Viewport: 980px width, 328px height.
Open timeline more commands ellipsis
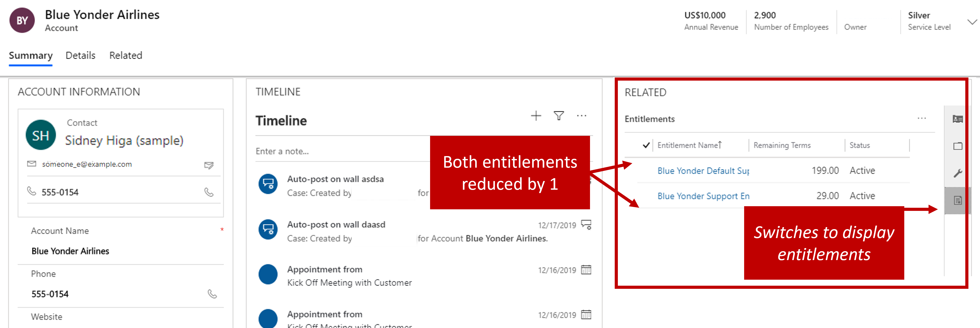click(581, 116)
